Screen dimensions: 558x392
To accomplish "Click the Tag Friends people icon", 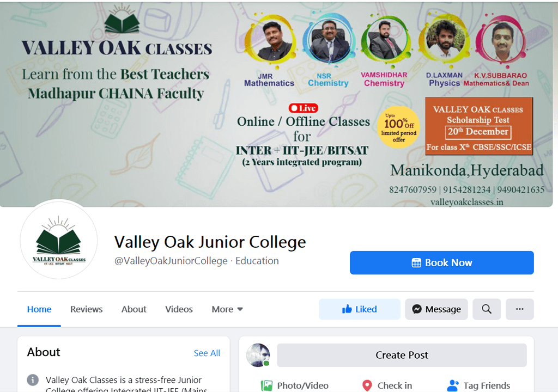I will 453,385.
